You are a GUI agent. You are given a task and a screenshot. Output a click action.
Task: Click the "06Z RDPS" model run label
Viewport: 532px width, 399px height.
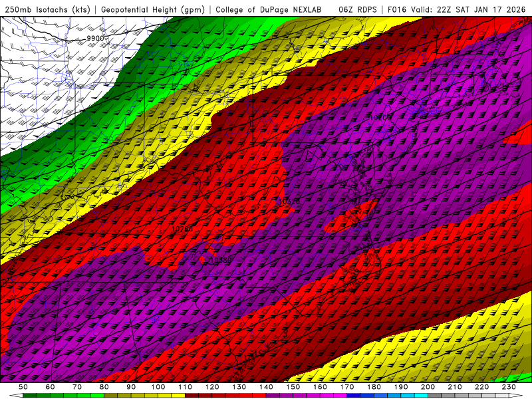(358, 9)
